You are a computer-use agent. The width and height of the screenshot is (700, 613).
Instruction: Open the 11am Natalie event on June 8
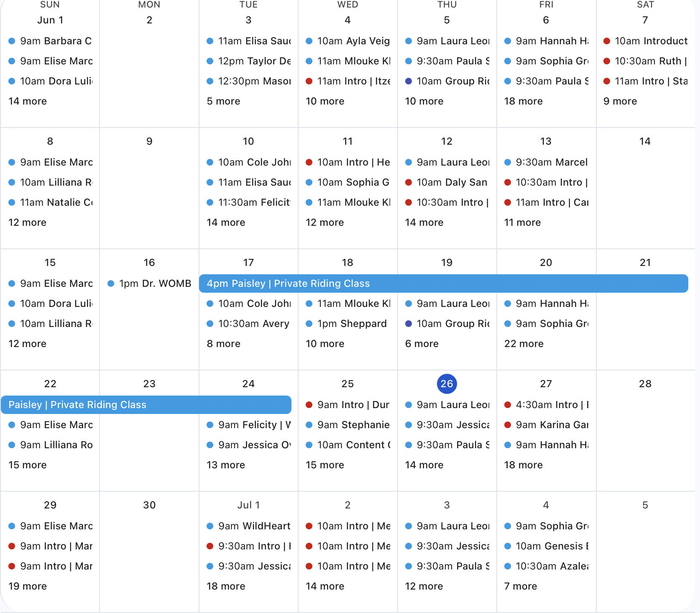(x=56, y=202)
